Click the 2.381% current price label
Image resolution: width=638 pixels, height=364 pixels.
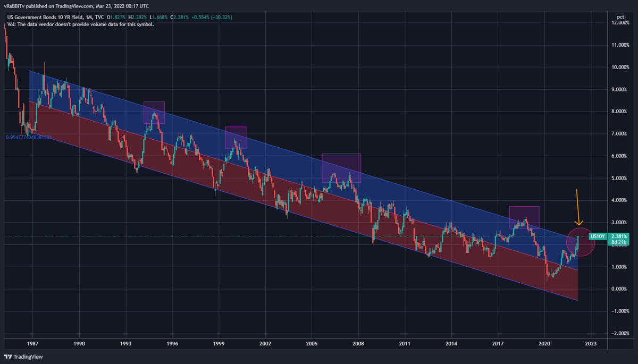tap(620, 236)
